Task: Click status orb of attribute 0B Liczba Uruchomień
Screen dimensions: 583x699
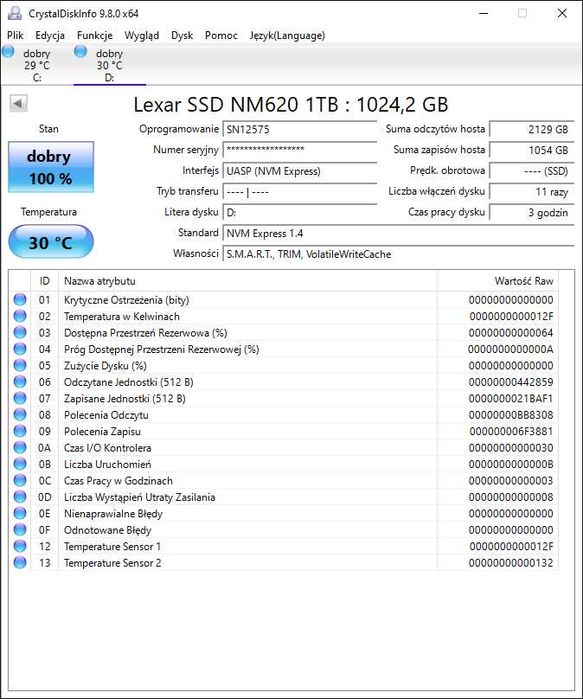Action: (x=20, y=464)
